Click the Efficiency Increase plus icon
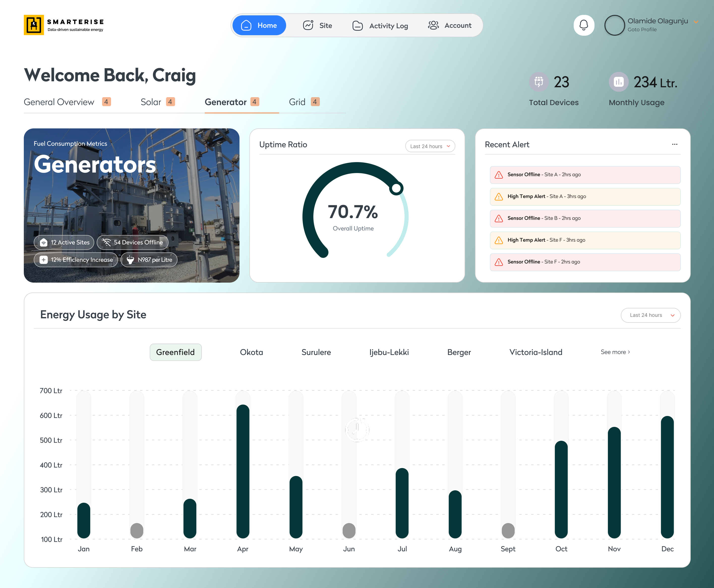Screen dimensions: 714x588 tap(44, 260)
